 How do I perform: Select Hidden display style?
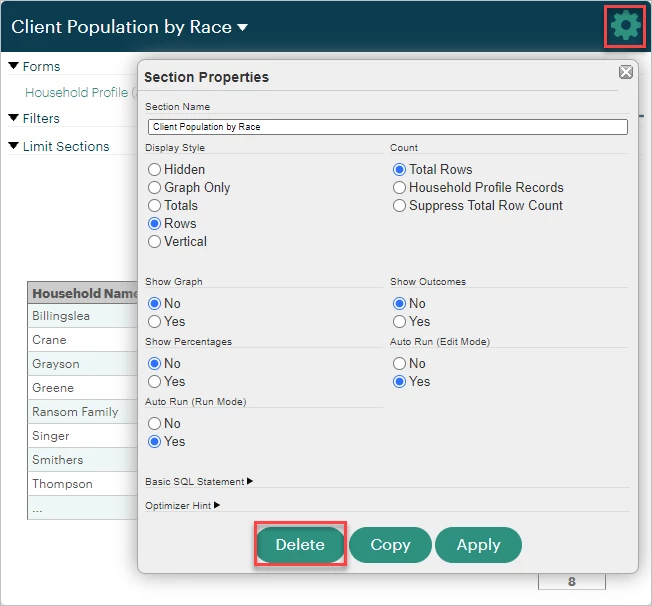click(x=154, y=169)
